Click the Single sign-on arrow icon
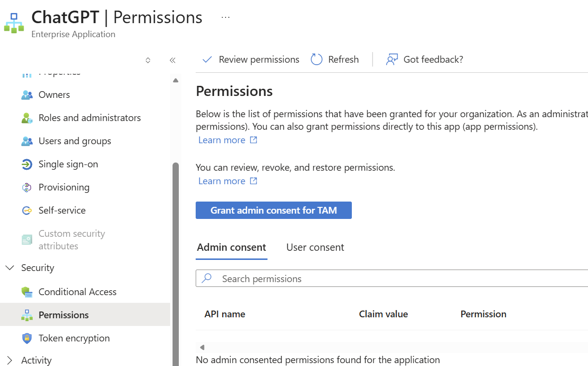This screenshot has width=588, height=366. coord(27,164)
